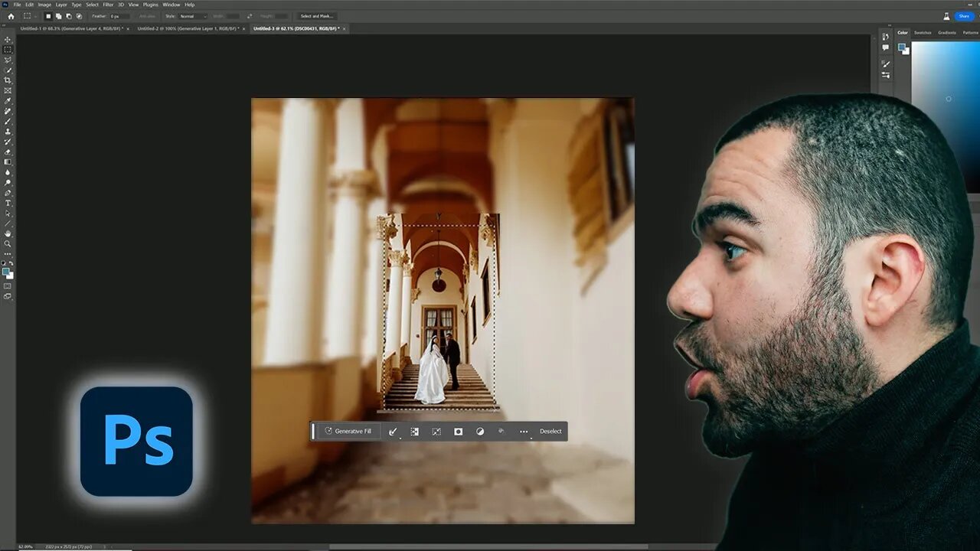
Task: Select the Frame tool
Action: pyautogui.click(x=8, y=90)
